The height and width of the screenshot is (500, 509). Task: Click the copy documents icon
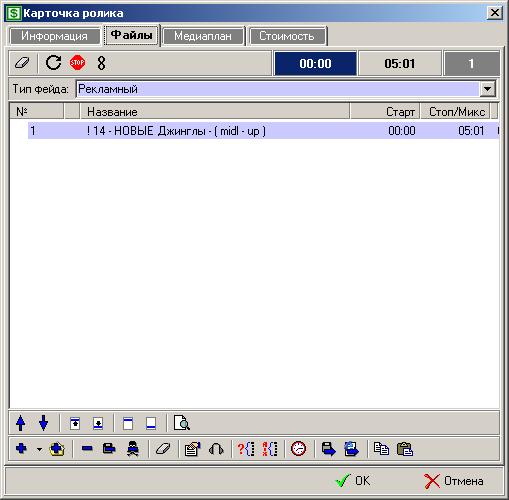[381, 449]
